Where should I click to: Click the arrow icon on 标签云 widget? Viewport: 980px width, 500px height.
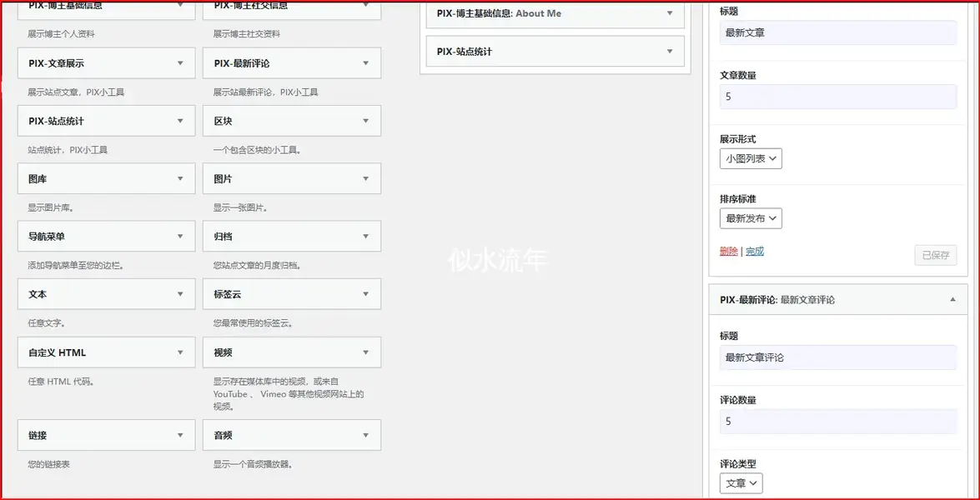pos(365,294)
